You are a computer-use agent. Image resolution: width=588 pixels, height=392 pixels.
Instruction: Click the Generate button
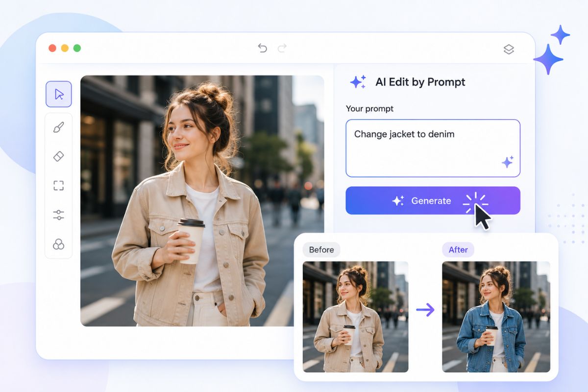point(433,200)
